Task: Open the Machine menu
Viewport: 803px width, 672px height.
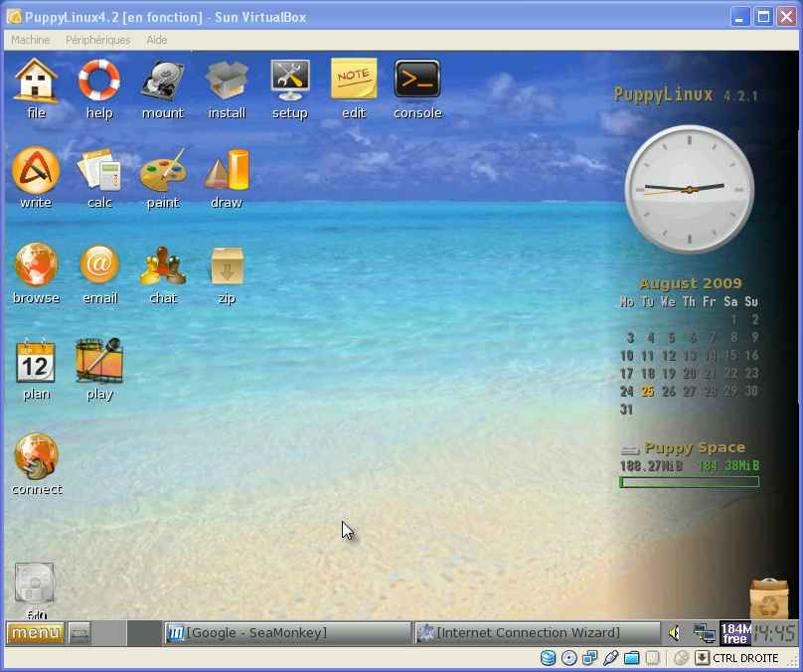Action: coord(30,40)
